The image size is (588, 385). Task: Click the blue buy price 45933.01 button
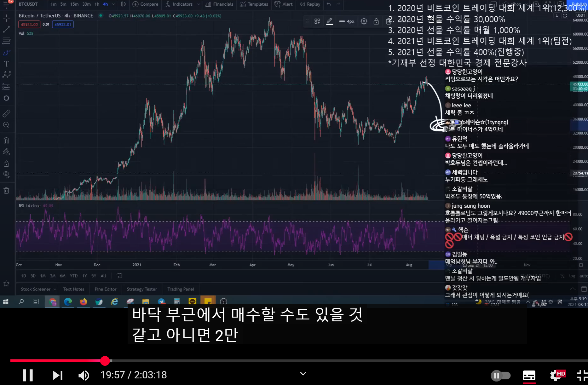(63, 24)
